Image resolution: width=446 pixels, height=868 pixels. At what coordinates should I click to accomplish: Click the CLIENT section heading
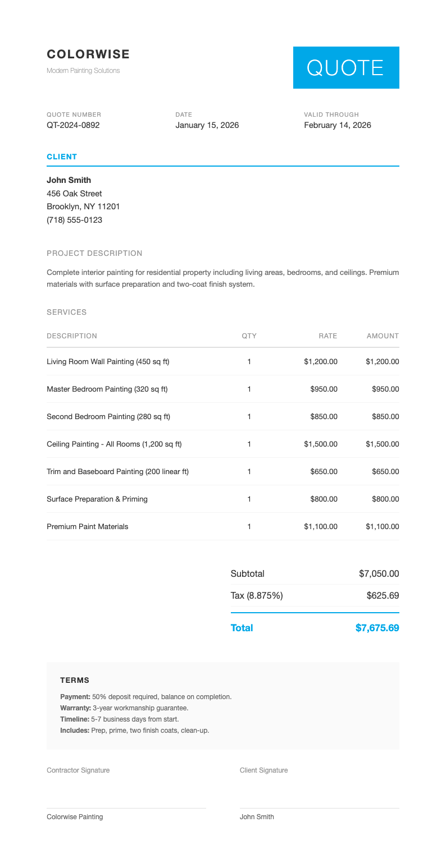pos(62,157)
